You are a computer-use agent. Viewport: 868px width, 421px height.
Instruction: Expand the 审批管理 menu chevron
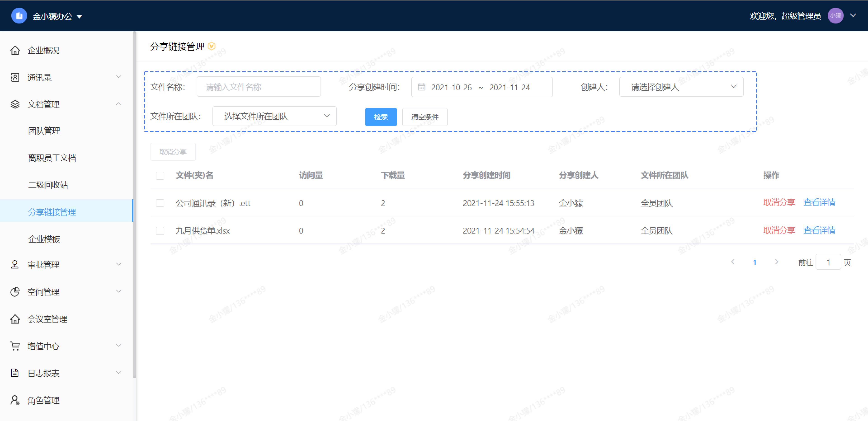point(119,264)
